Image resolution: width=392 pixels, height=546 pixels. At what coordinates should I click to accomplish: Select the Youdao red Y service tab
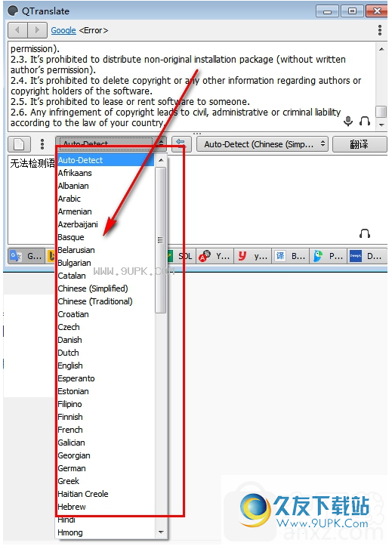click(x=254, y=256)
